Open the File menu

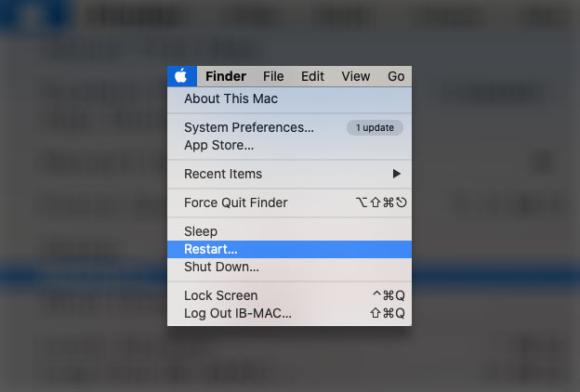click(273, 76)
